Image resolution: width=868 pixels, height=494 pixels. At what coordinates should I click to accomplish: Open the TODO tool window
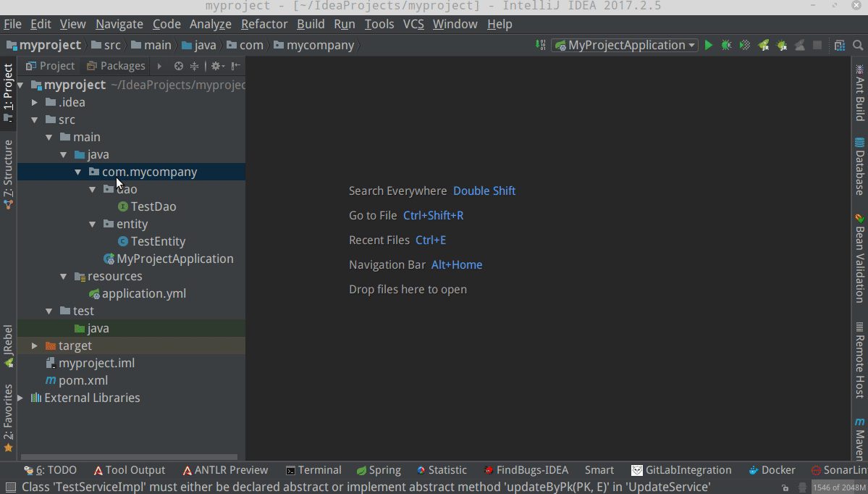(x=50, y=470)
